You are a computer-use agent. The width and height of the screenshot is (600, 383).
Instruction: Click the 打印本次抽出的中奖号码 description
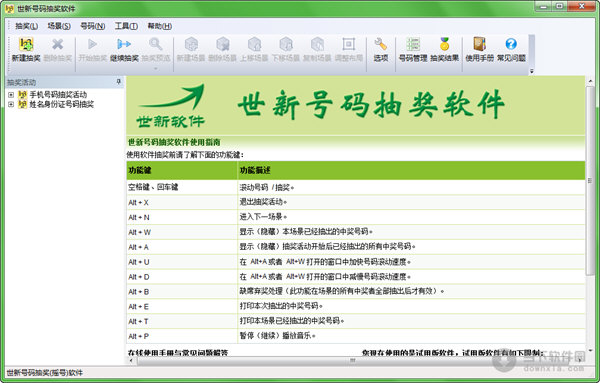tap(280, 306)
